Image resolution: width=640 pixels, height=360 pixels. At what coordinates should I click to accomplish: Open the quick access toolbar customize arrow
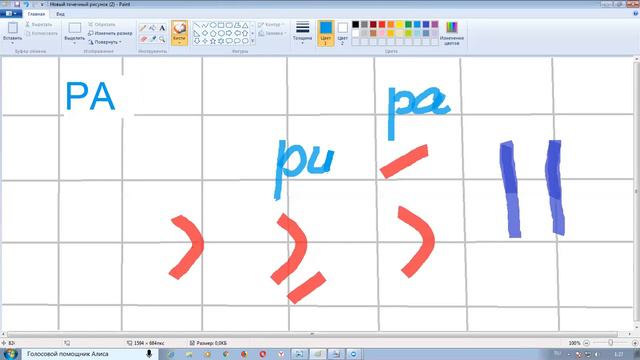42,4
